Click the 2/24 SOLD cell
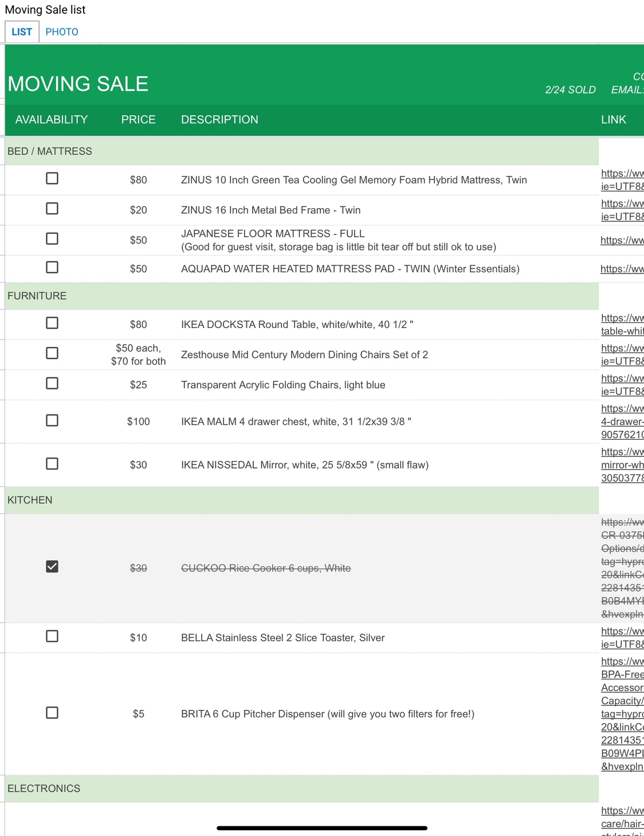 (x=570, y=90)
